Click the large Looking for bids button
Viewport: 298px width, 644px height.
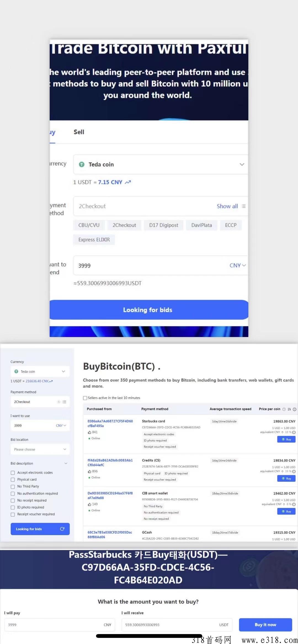[x=149, y=310]
